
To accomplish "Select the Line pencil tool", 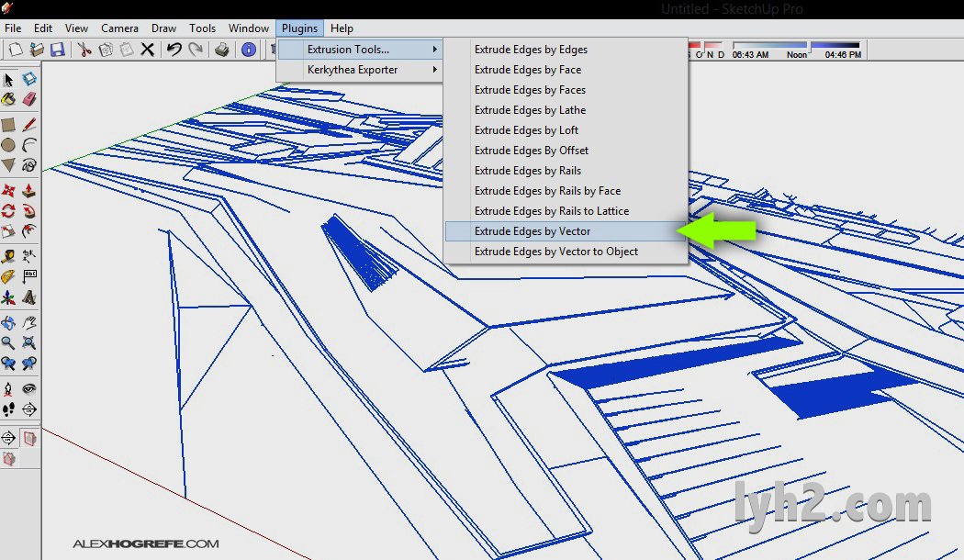I will click(28, 125).
